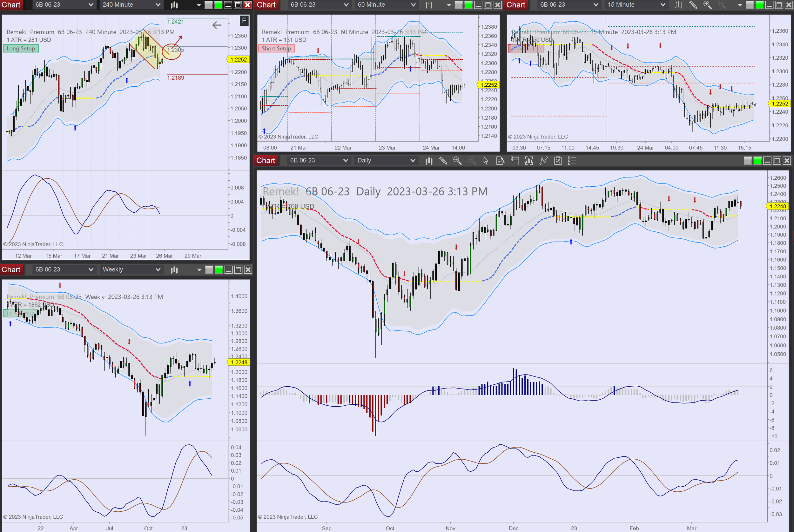The height and width of the screenshot is (532, 794).
Task: Click Data Series icon in Daily toolbar
Action: click(x=429, y=161)
